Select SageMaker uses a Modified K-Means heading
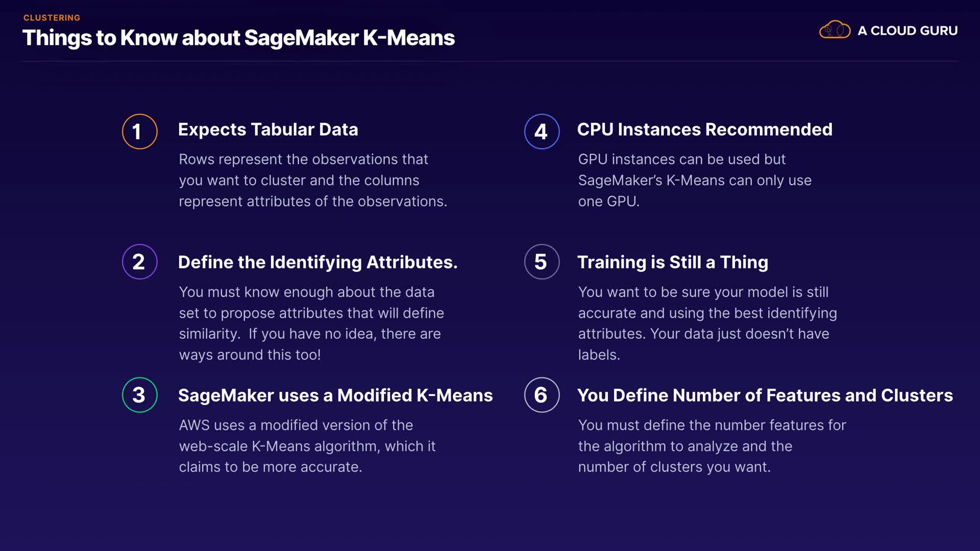 pos(335,395)
